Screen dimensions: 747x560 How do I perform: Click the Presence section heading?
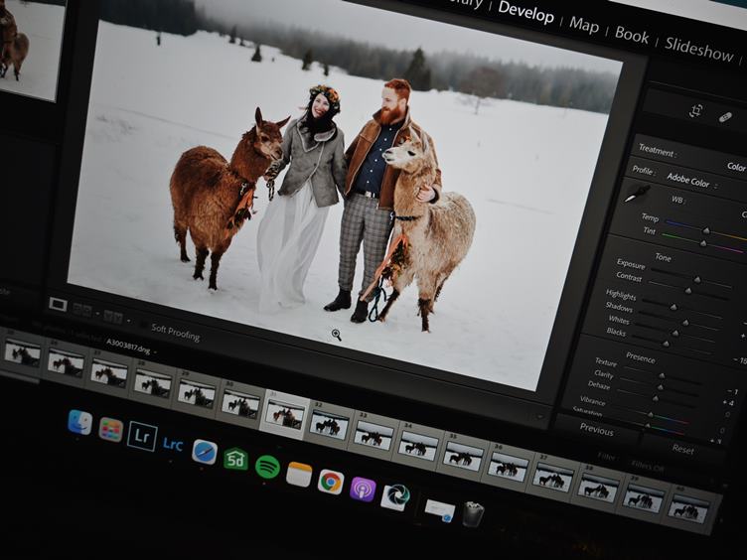tap(641, 357)
